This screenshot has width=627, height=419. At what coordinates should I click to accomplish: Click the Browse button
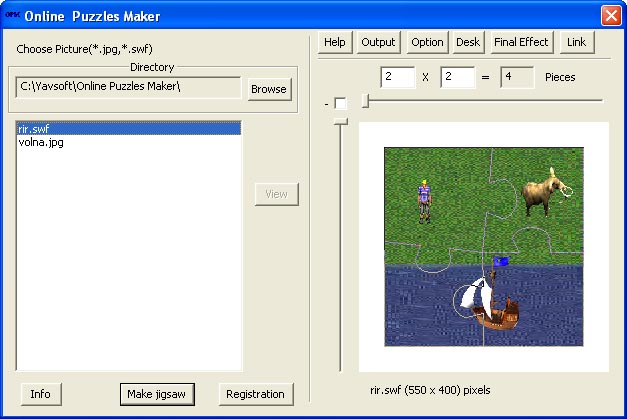(x=269, y=89)
